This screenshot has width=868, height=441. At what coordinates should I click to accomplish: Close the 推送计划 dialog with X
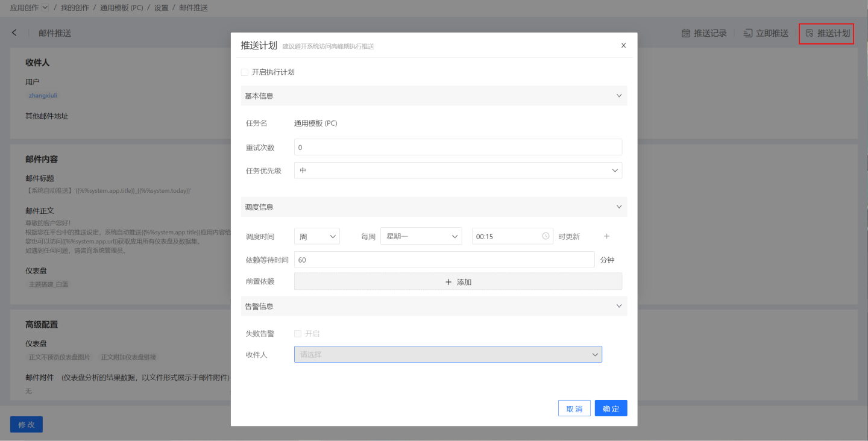(x=623, y=45)
